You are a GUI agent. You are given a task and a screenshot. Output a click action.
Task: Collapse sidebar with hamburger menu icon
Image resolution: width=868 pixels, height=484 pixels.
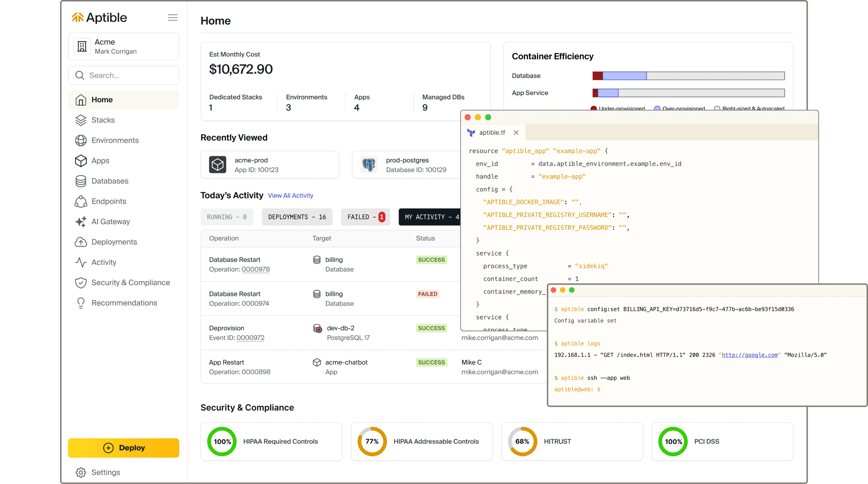(x=173, y=18)
